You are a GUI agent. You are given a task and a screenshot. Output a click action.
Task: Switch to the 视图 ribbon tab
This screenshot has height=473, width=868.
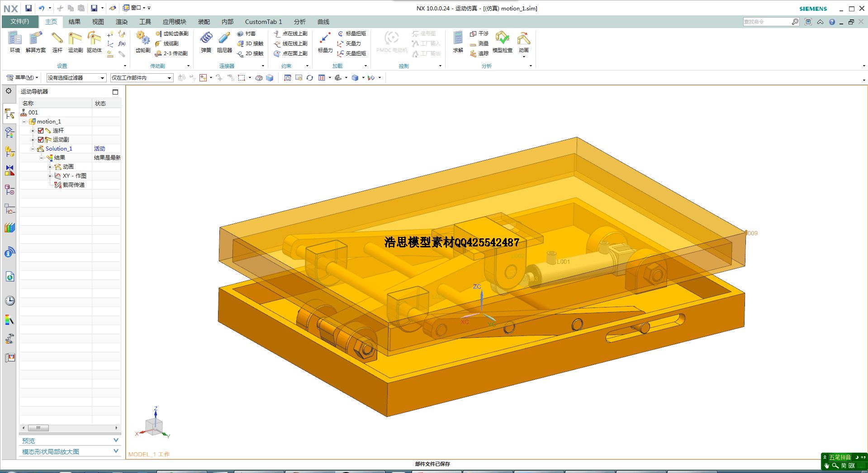pyautogui.click(x=98, y=22)
